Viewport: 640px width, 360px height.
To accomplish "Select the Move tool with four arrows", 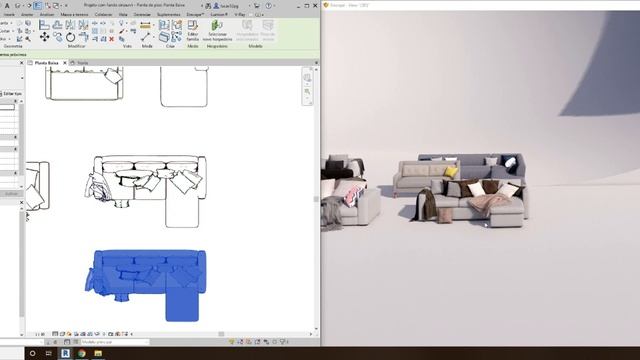I will pyautogui.click(x=44, y=38).
